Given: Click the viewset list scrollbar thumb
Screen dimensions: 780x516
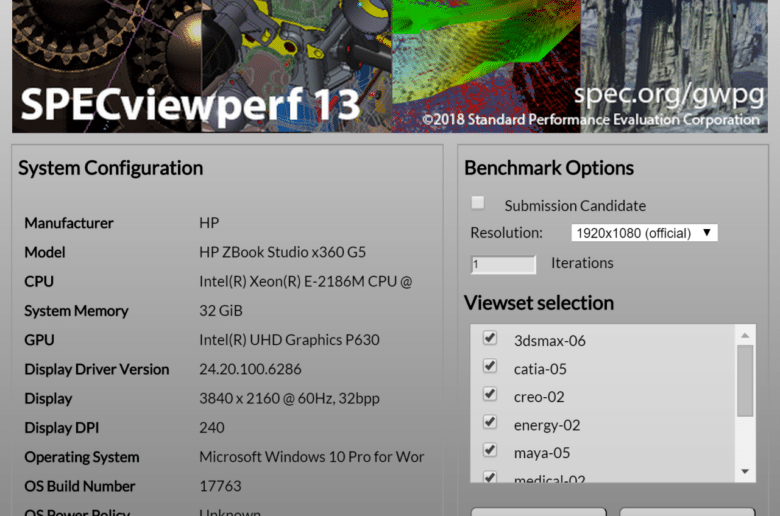Looking at the screenshot, I should tap(745, 381).
